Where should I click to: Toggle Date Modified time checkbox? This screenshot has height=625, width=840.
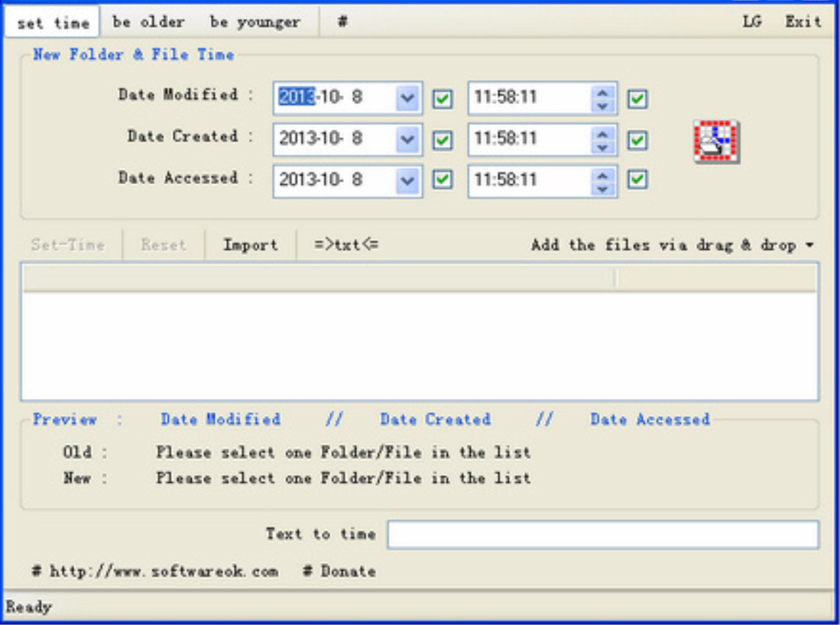(x=637, y=99)
